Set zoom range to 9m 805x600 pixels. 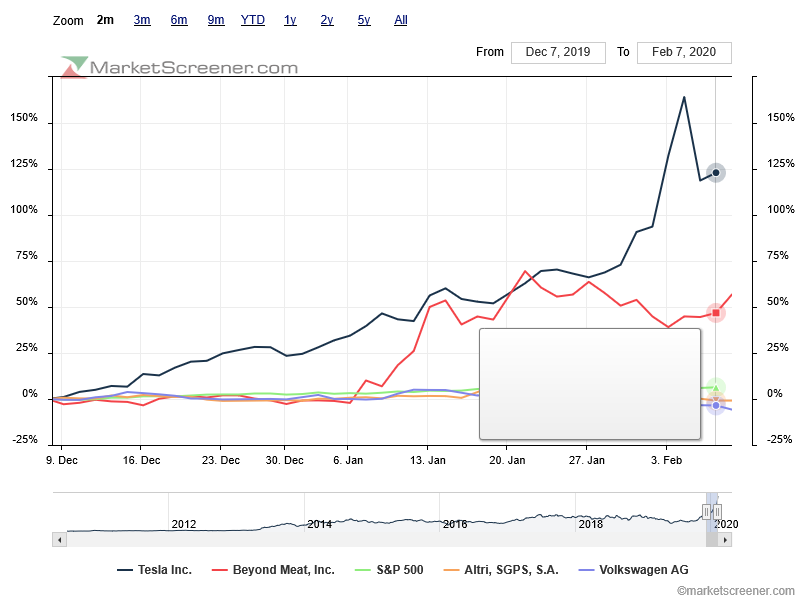(216, 20)
